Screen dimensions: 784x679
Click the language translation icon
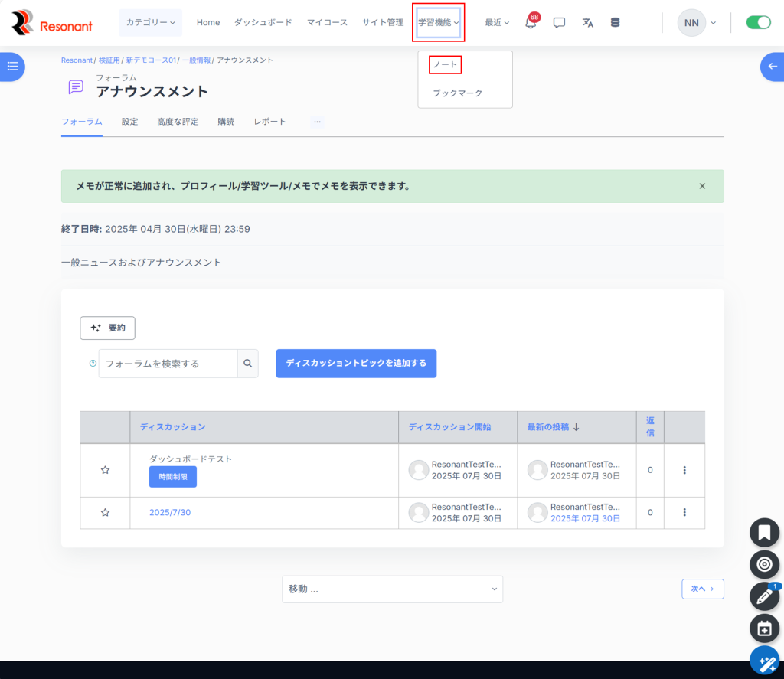[587, 23]
